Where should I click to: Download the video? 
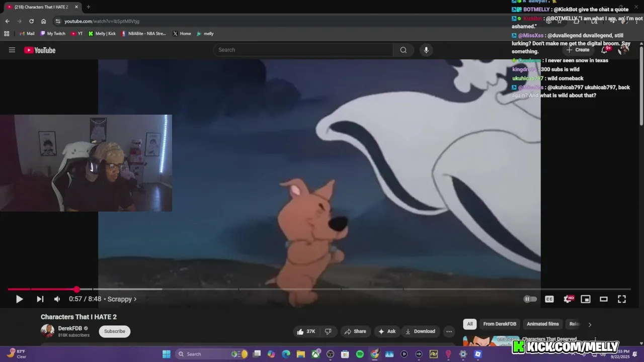pyautogui.click(x=420, y=331)
